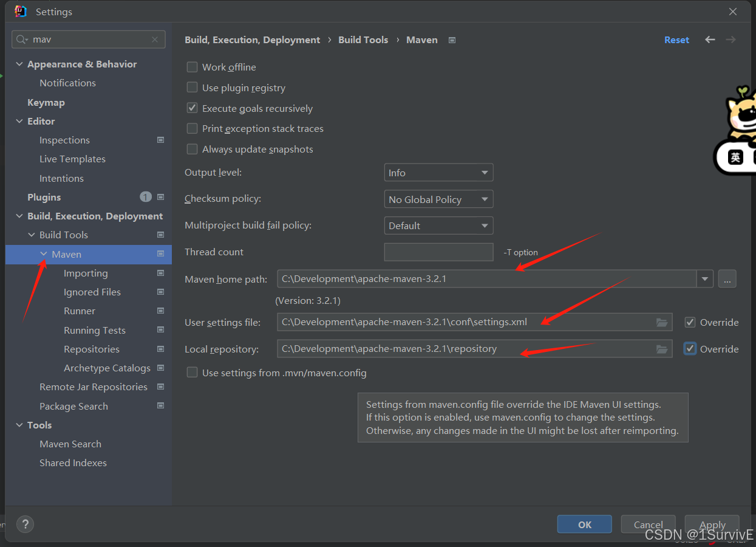Image resolution: width=756 pixels, height=547 pixels.
Task: Select Intentions in the settings tree
Action: (x=61, y=178)
